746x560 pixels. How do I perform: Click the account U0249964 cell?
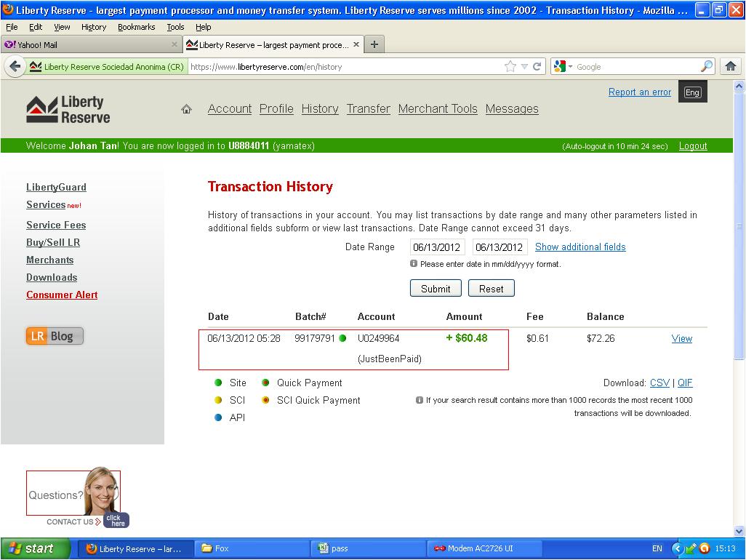(378, 339)
